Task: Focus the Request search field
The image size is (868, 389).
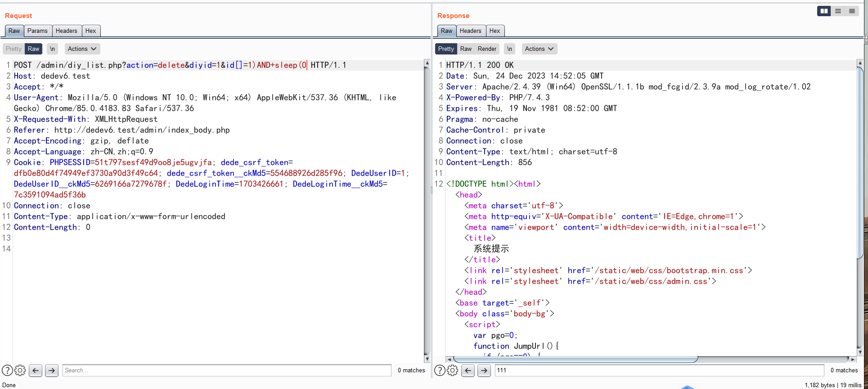Action: (x=227, y=371)
